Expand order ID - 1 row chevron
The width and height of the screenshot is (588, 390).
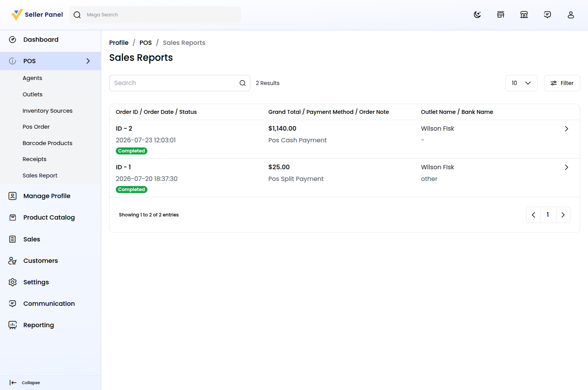[567, 167]
